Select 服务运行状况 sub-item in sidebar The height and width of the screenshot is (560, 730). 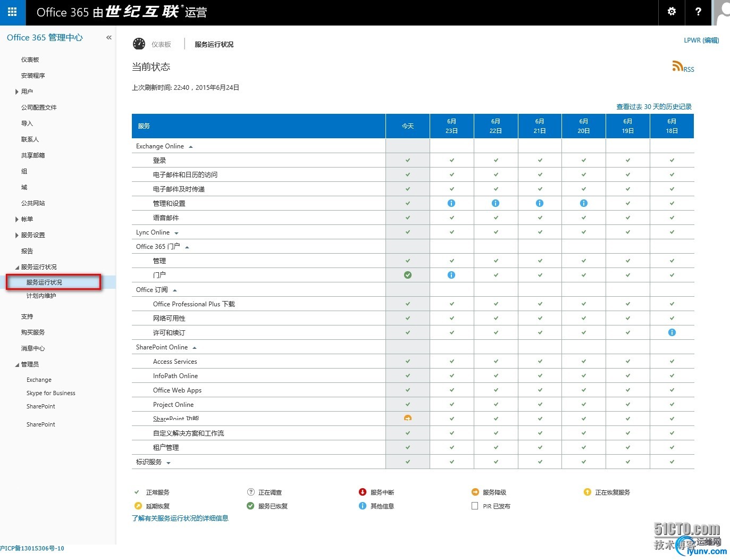(x=44, y=282)
